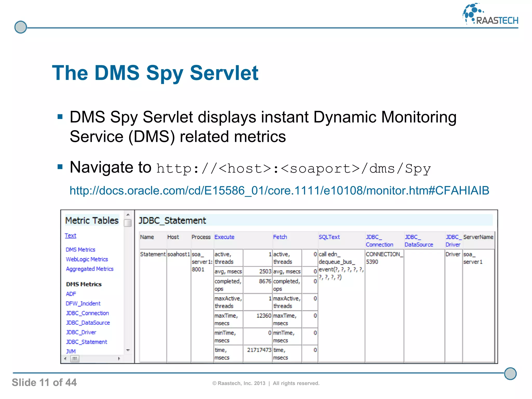Open JDBC_Statement in the sidebar list
Image resolution: width=532 pixels, height=399 pixels.
tap(86, 342)
